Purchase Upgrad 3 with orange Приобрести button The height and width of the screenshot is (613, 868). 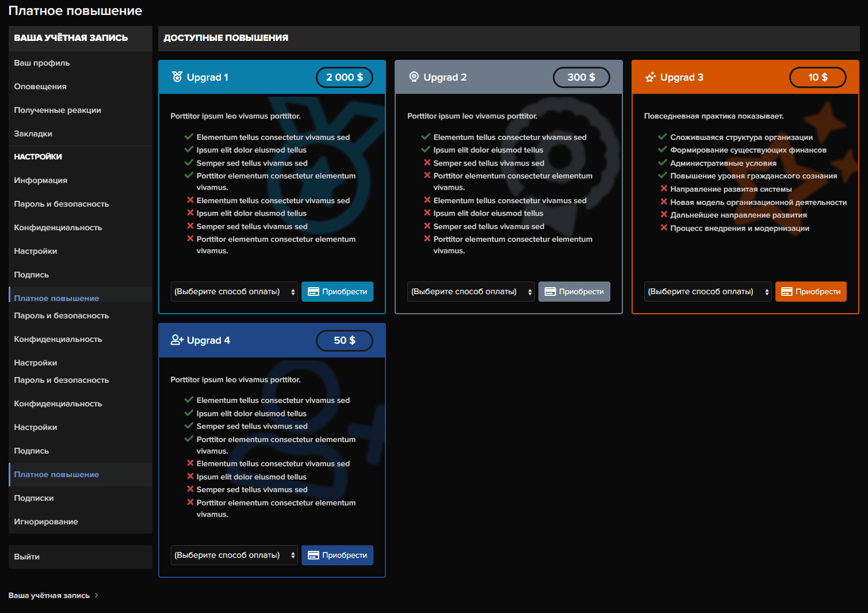click(x=810, y=292)
